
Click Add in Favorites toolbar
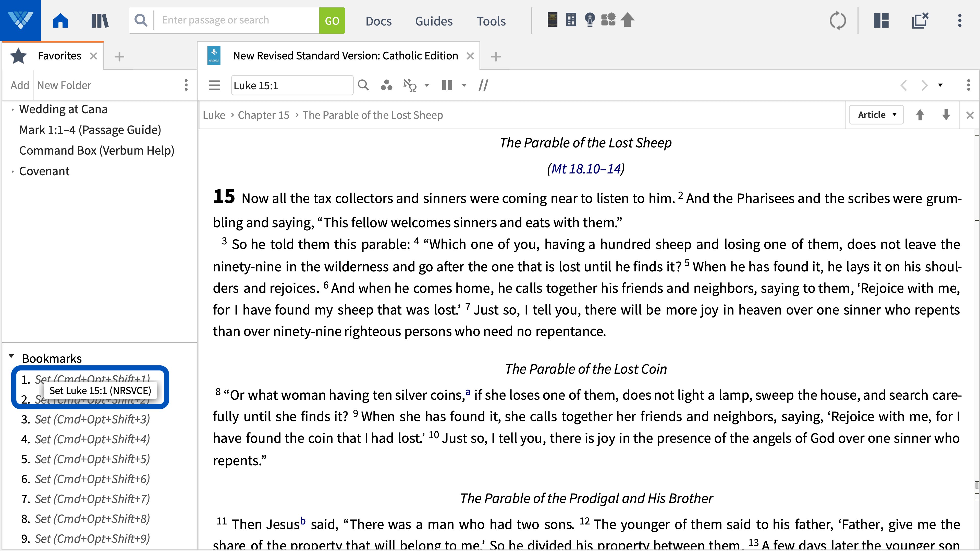[x=20, y=85]
